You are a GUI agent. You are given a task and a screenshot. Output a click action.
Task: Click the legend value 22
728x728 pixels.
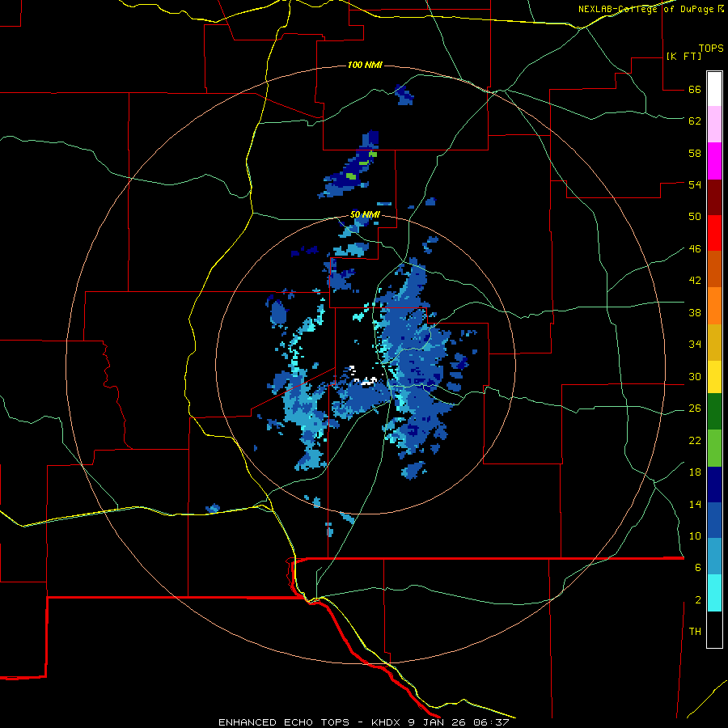(x=695, y=440)
